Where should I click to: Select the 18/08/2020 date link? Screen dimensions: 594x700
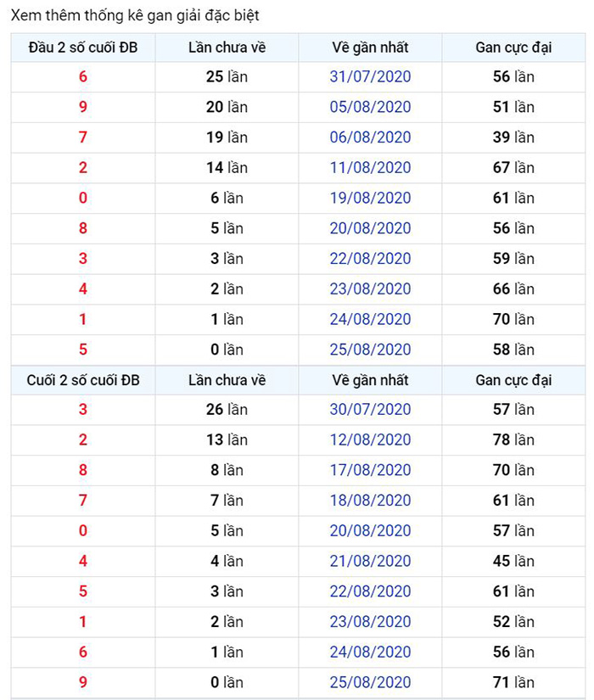coord(370,501)
